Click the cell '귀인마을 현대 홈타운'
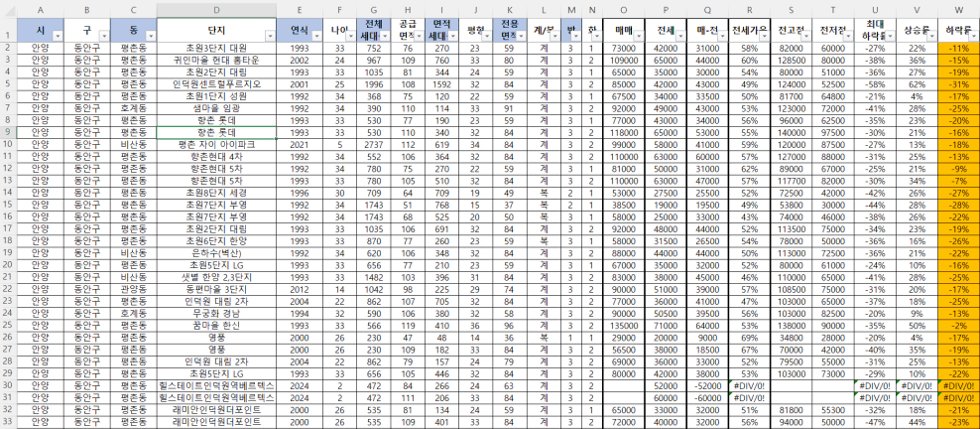This screenshot has width=980, height=429. tap(216, 60)
